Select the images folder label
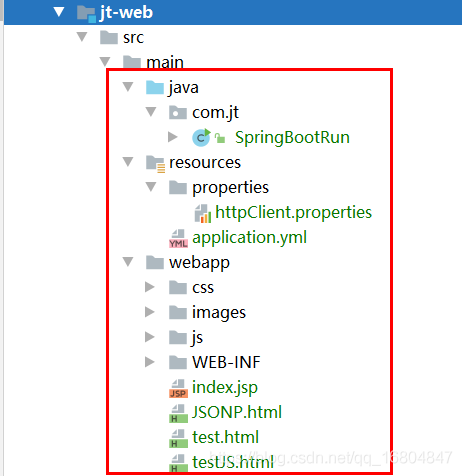The image size is (462, 476). pyautogui.click(x=219, y=313)
